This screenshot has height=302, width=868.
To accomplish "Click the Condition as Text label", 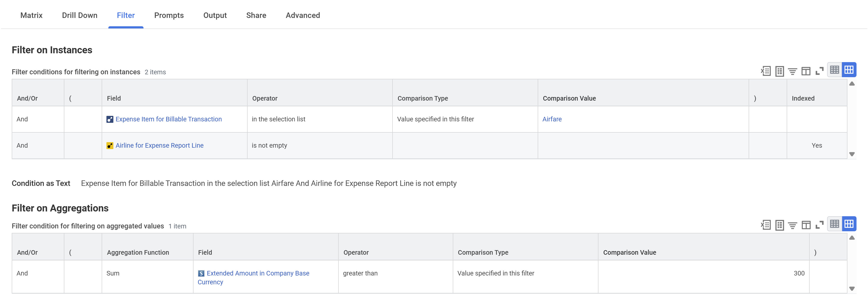I will click(41, 183).
